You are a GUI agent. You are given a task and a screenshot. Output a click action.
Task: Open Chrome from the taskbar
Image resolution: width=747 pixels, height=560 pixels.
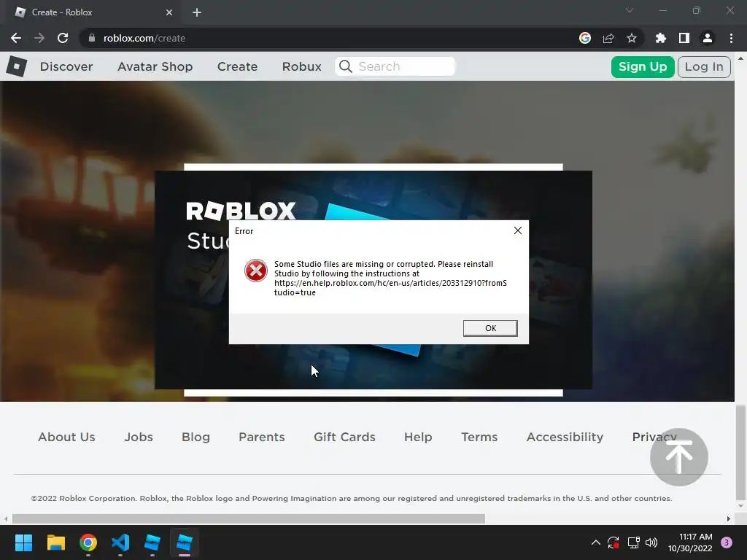coord(88,542)
